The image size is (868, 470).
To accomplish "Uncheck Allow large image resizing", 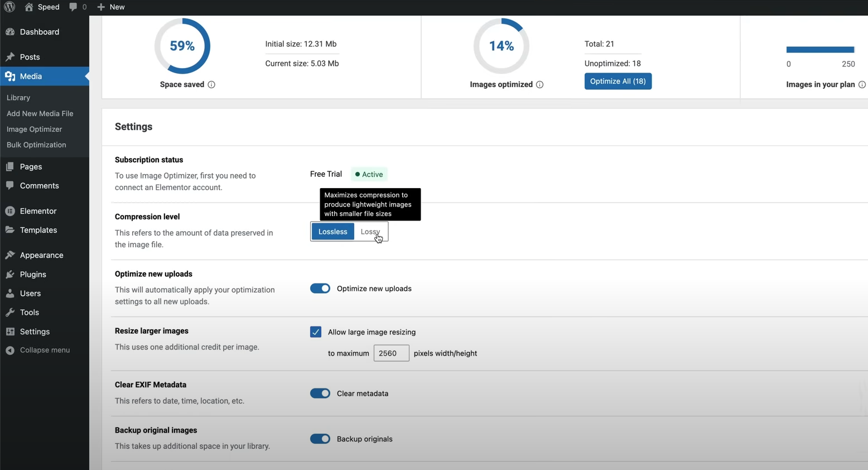I will pos(316,332).
